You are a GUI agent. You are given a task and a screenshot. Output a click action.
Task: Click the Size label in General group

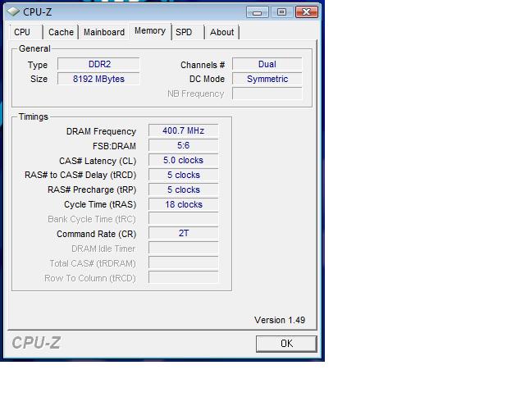39,79
